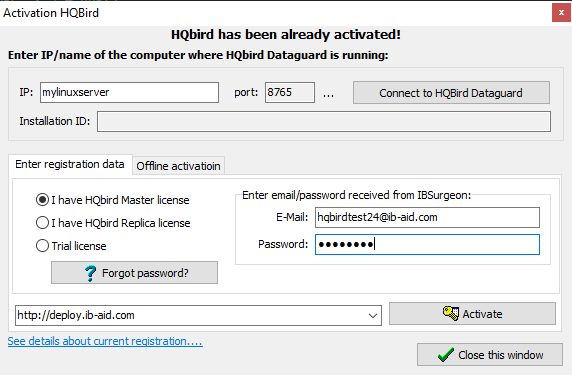Click the Activate button
The height and width of the screenshot is (375, 572).
click(472, 313)
